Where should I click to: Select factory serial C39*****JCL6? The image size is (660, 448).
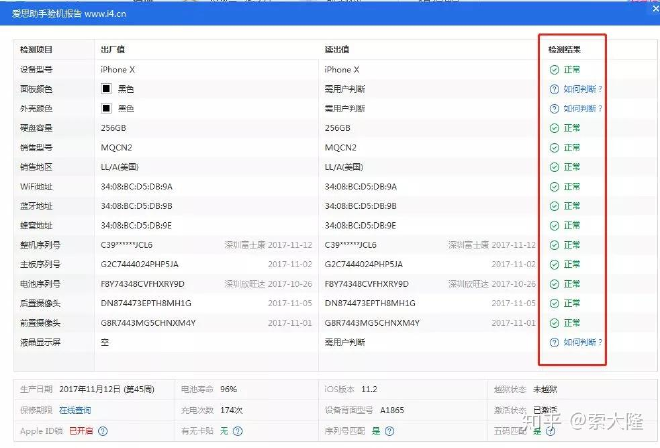(126, 245)
